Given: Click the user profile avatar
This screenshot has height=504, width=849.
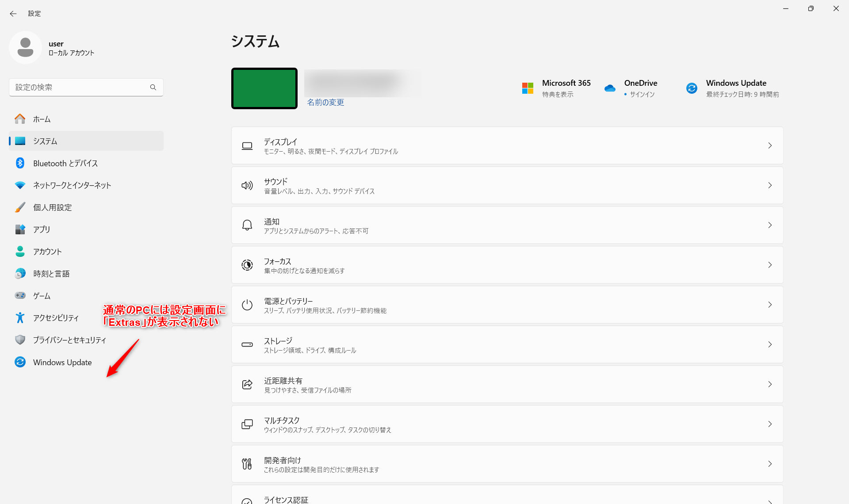Looking at the screenshot, I should click(25, 47).
